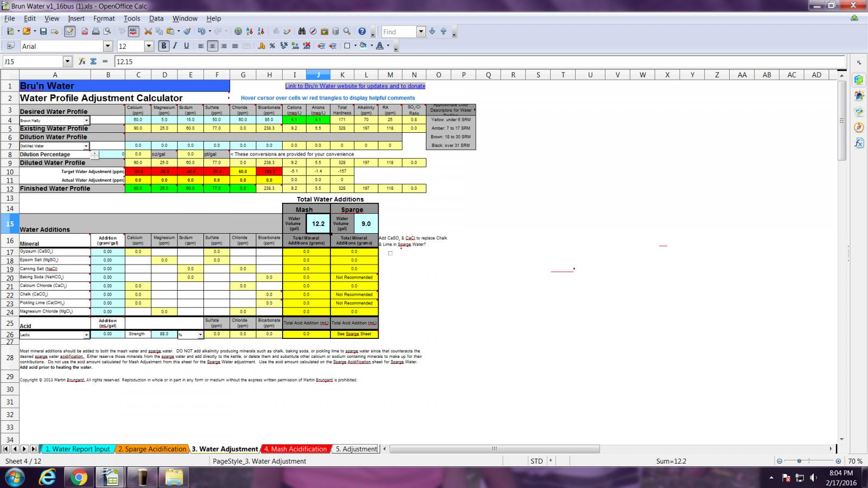The height and width of the screenshot is (488, 868).
Task: Click Add Decimal Place icon
Action: 295,46
